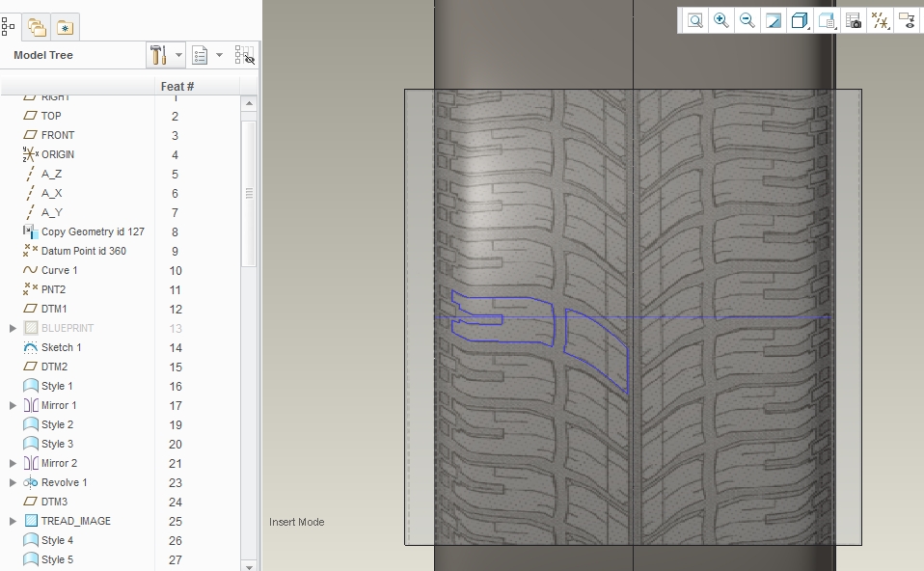Select the Sketch 1 feature icon
This screenshot has height=571, width=924.
[x=30, y=347]
